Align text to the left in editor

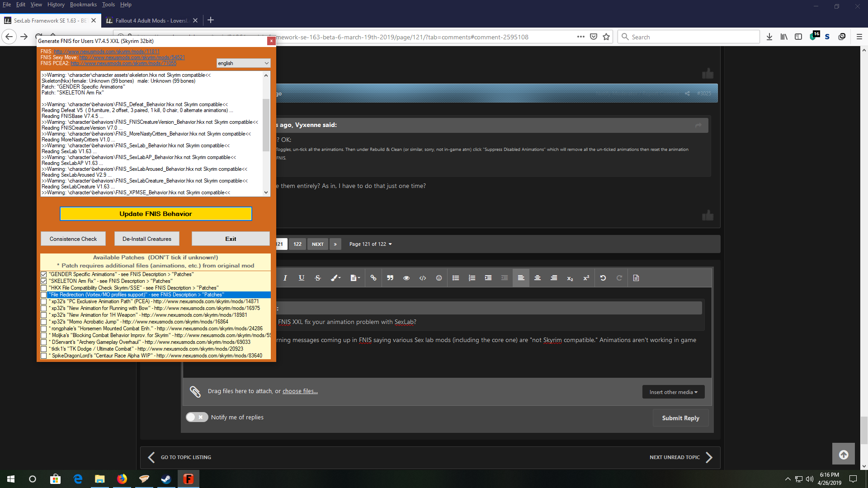tap(521, 278)
